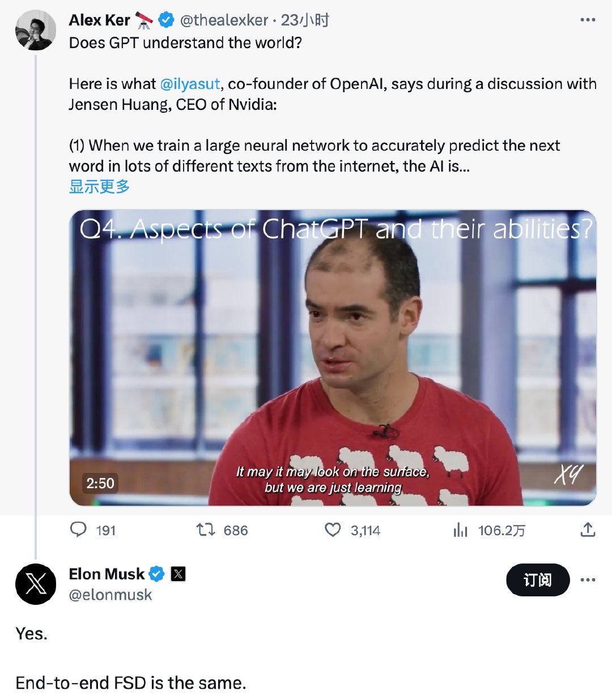Click the share upload icon

pos(588,530)
